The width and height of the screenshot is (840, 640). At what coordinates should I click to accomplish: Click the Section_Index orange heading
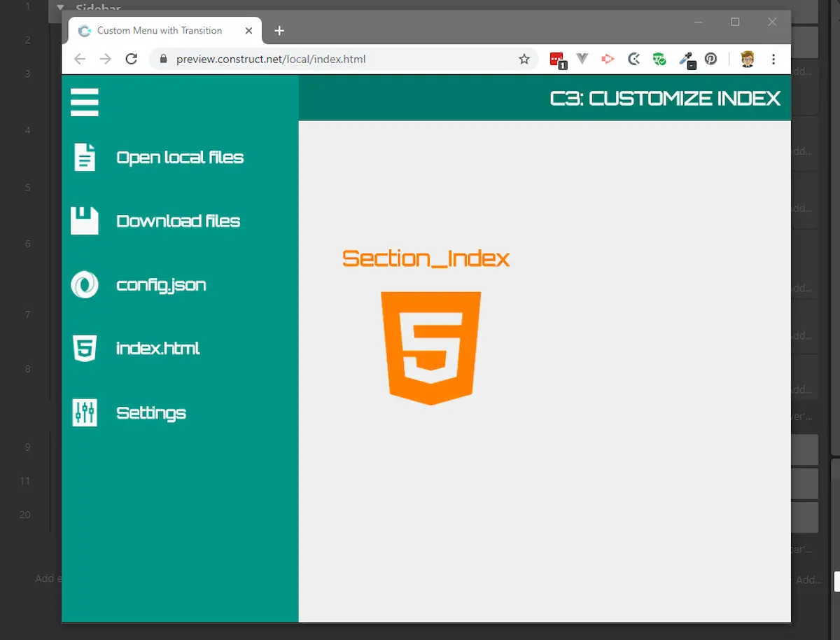click(x=426, y=258)
